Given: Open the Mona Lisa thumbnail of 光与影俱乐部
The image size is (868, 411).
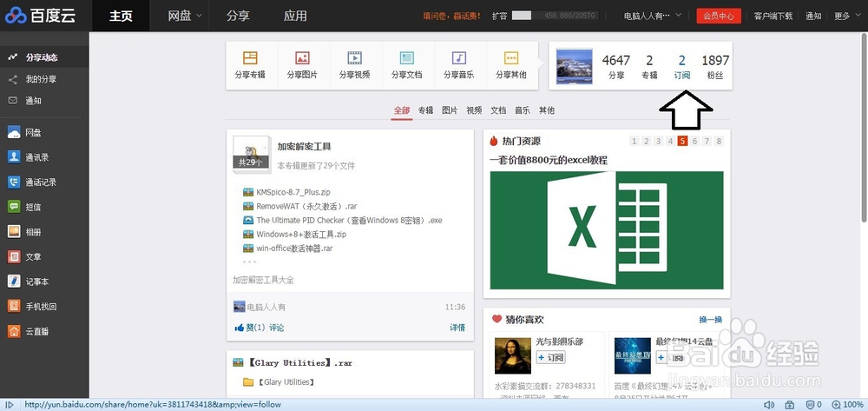Looking at the screenshot, I should pos(513,355).
